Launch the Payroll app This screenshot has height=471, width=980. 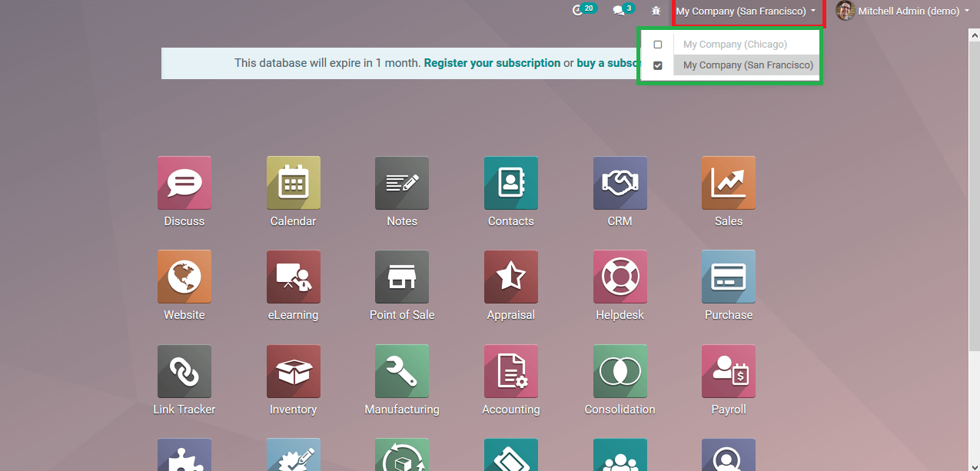point(729,371)
